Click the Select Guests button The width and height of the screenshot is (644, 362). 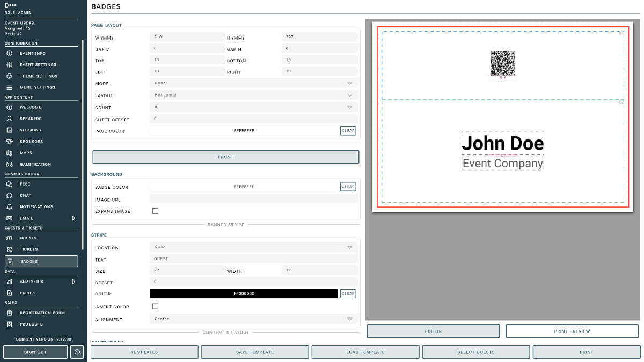click(476, 352)
